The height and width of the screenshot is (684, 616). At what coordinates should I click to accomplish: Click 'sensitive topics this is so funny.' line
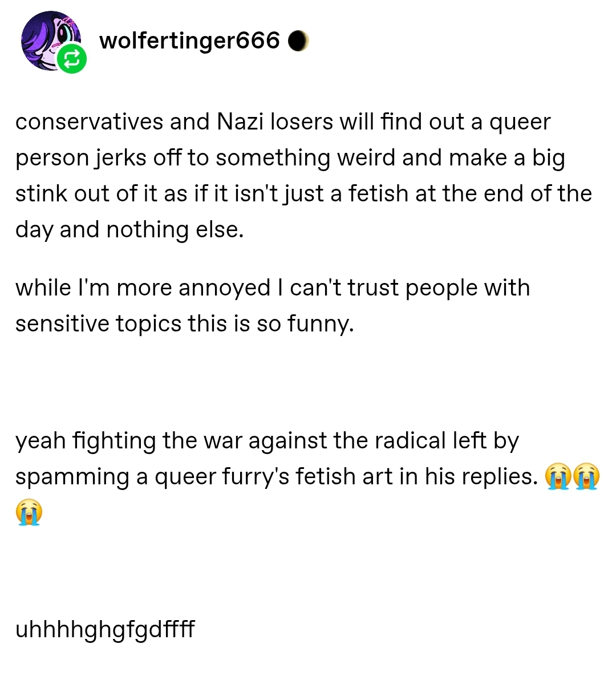click(185, 323)
